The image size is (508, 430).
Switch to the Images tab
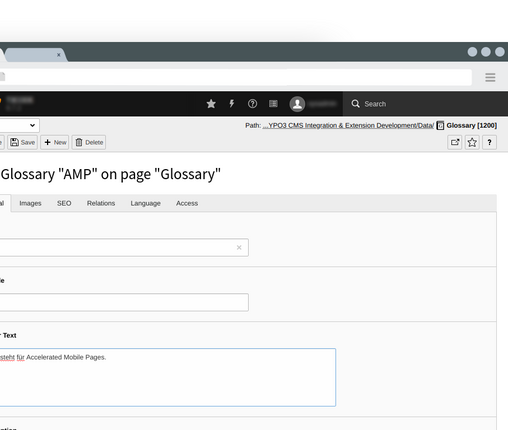pos(30,203)
